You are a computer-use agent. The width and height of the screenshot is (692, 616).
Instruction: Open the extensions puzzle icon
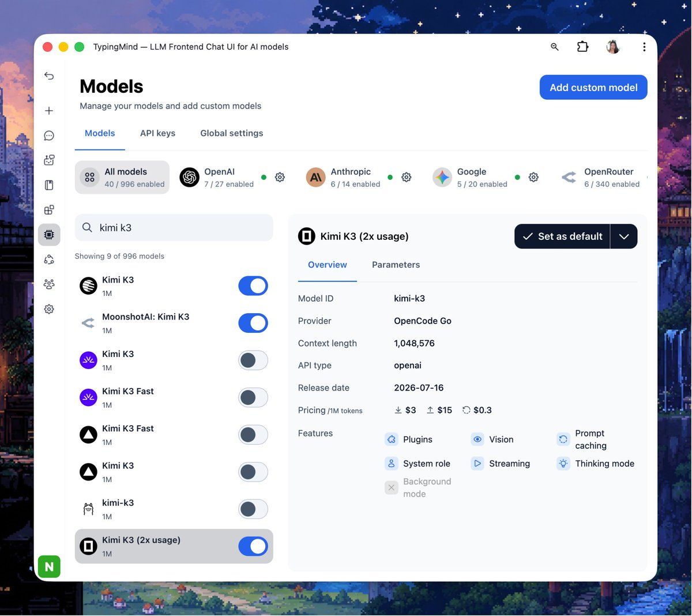583,47
